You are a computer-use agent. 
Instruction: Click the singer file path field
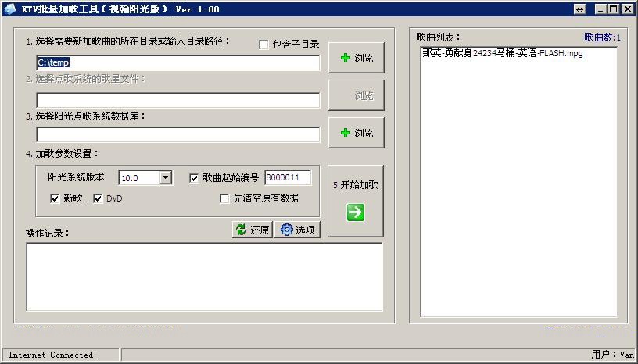(177, 100)
